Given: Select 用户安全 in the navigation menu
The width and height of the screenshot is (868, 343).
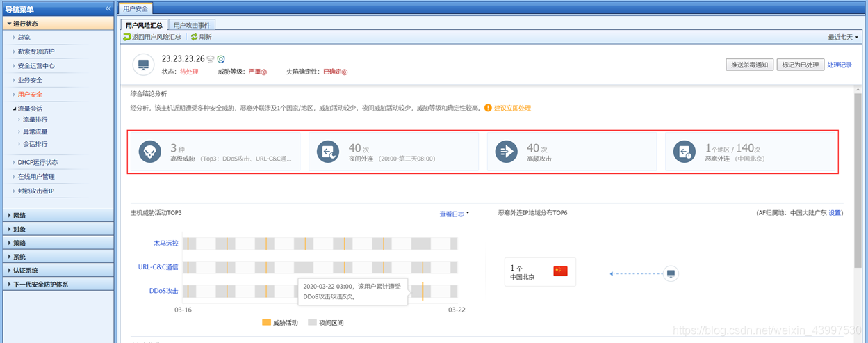Looking at the screenshot, I should point(30,94).
